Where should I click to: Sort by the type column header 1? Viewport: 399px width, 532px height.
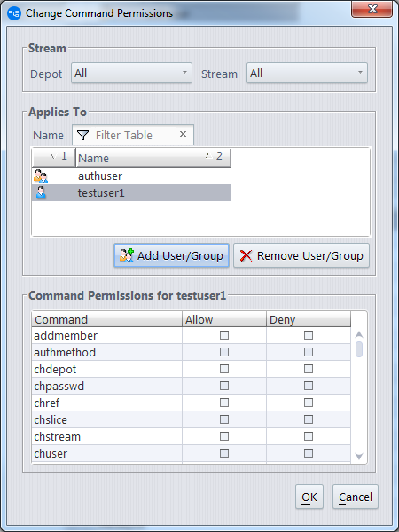click(x=53, y=157)
